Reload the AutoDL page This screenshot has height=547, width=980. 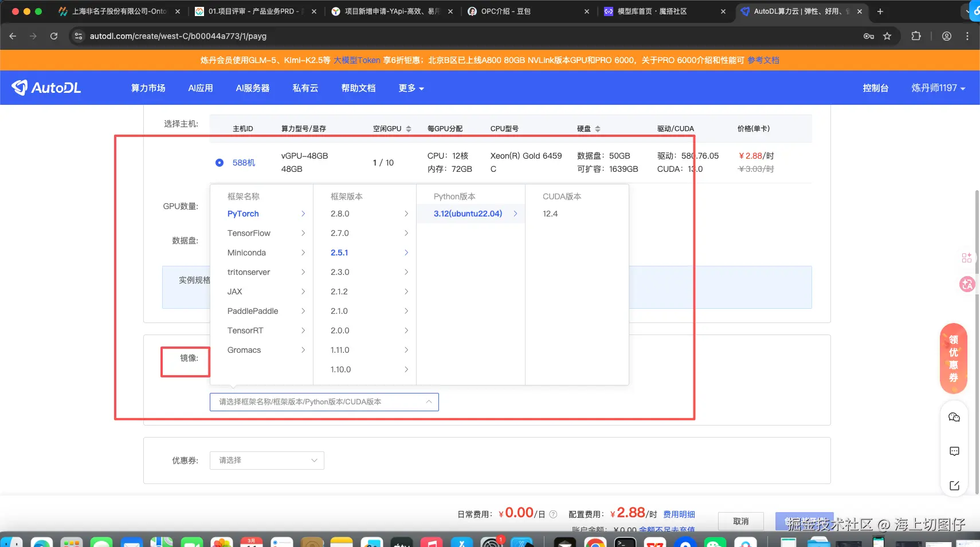click(54, 36)
